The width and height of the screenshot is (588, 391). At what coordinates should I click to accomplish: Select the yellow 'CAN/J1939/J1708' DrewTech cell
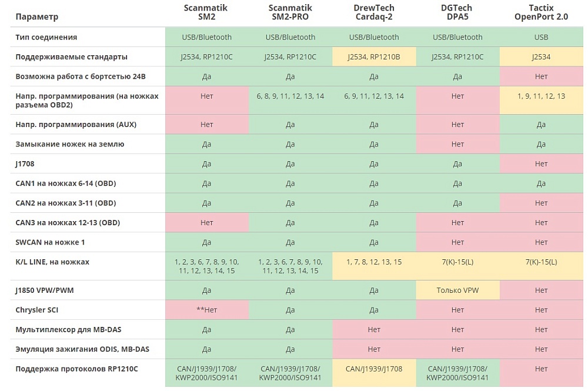(374, 369)
